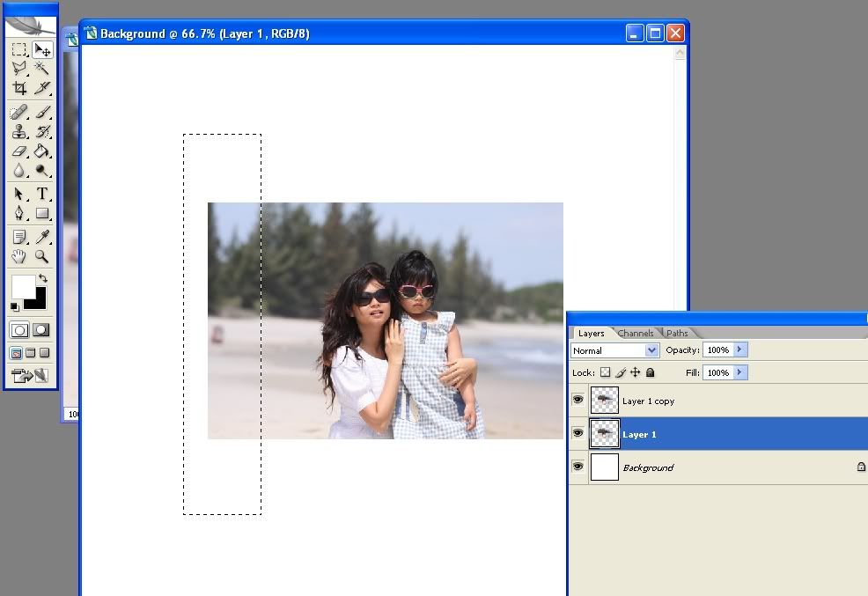868x596 pixels.
Task: Toggle visibility of Layer 1
Action: 577,434
